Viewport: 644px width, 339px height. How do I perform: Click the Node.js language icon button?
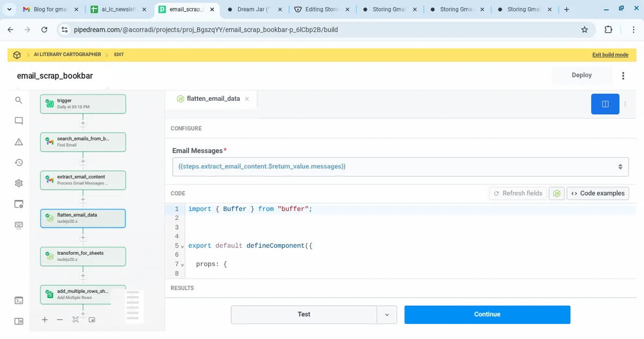tap(558, 193)
